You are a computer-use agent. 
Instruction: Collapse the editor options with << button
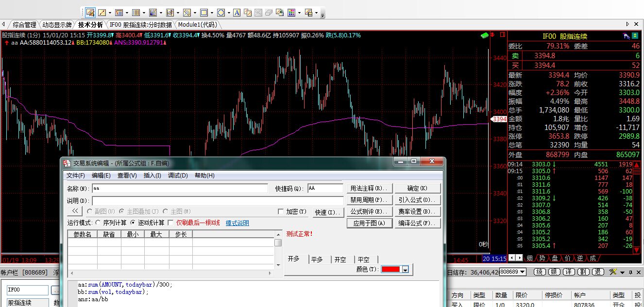click(x=75, y=211)
